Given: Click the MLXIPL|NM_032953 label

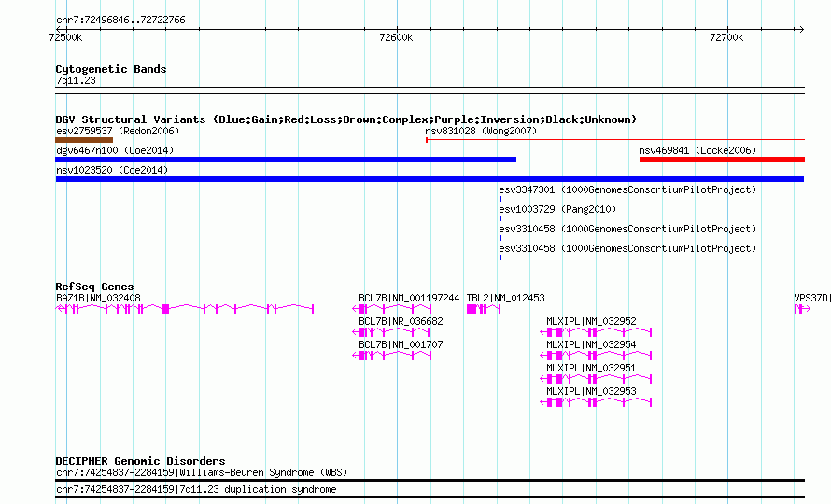Looking at the screenshot, I should 591,391.
